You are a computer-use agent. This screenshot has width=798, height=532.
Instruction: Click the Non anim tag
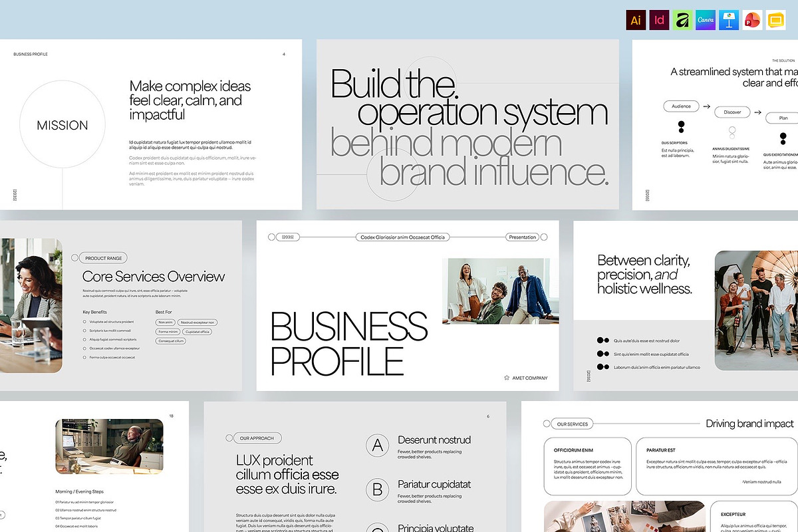[165, 323]
